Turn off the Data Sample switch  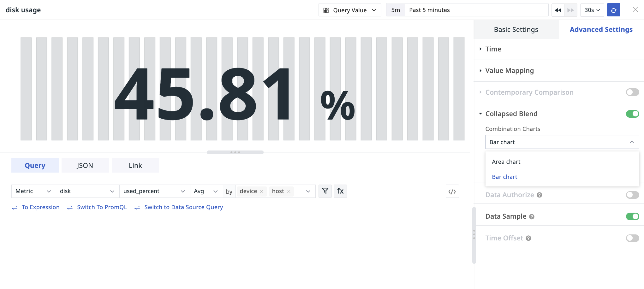tap(632, 216)
